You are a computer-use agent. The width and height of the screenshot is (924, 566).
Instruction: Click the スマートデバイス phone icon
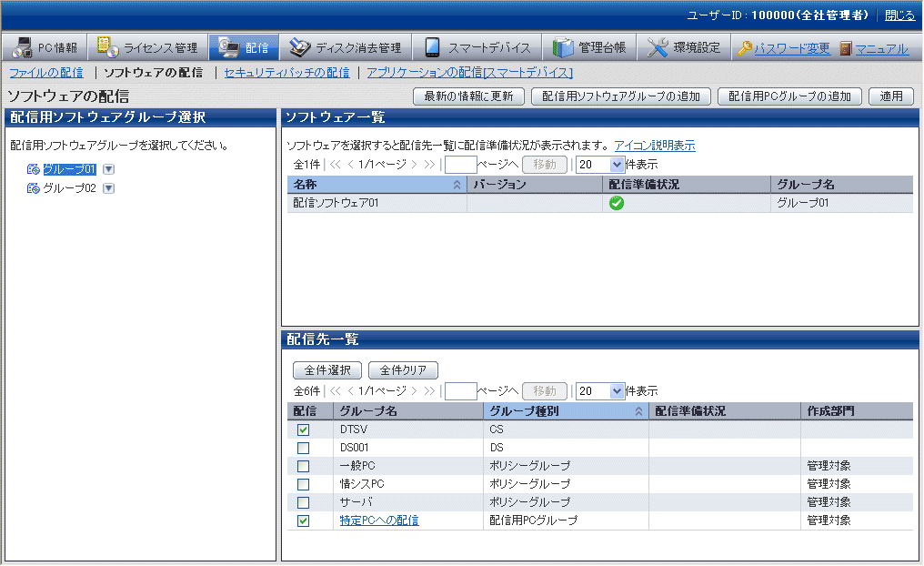[x=432, y=47]
